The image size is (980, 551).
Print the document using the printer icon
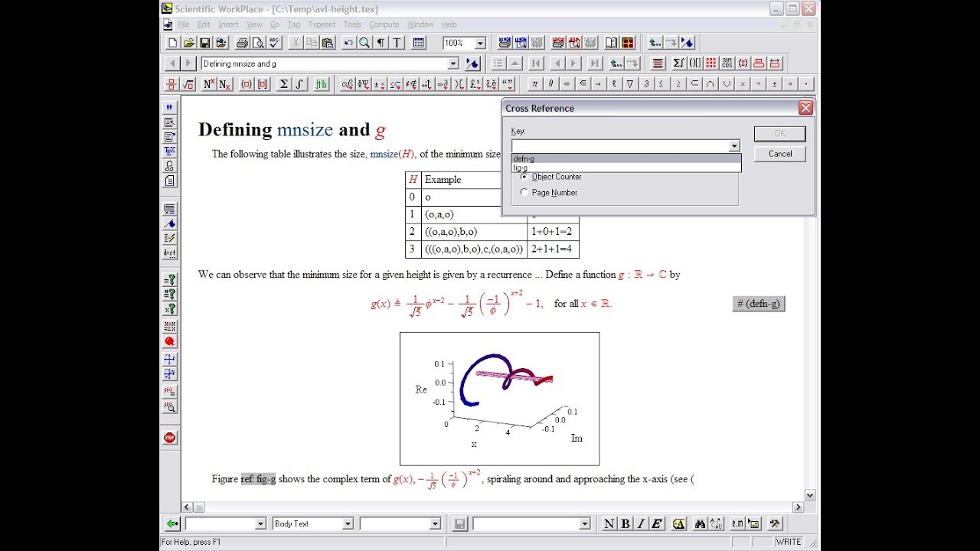tap(242, 43)
